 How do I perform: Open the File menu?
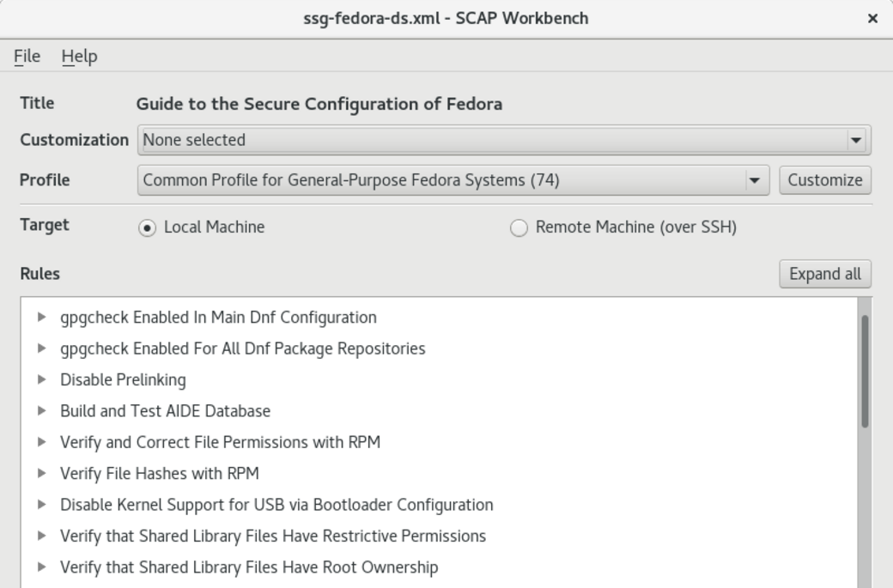(x=27, y=57)
